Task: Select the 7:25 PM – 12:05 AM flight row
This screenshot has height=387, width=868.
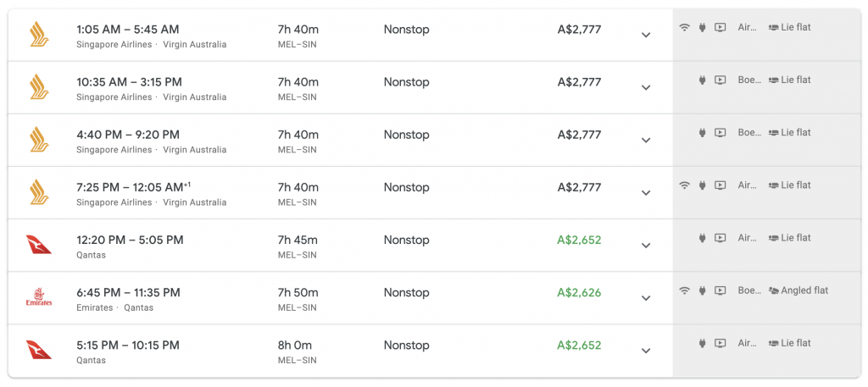Action: pyautogui.click(x=341, y=193)
